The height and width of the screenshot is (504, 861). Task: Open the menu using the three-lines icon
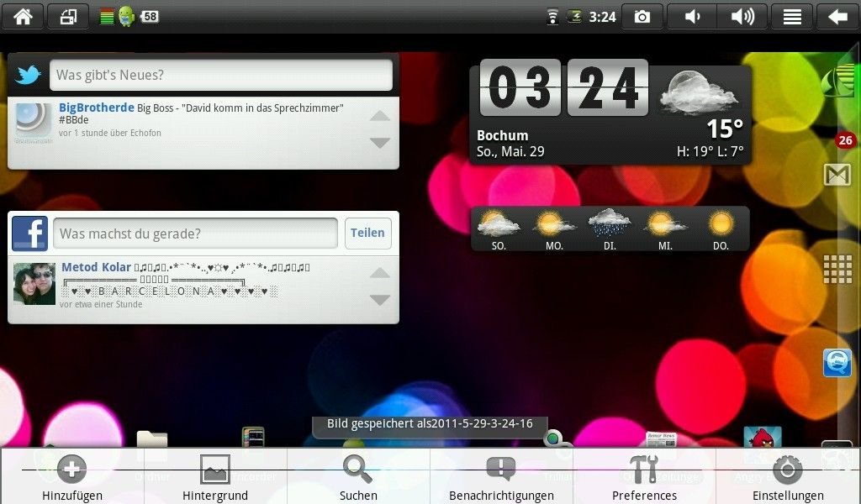pyautogui.click(x=792, y=17)
